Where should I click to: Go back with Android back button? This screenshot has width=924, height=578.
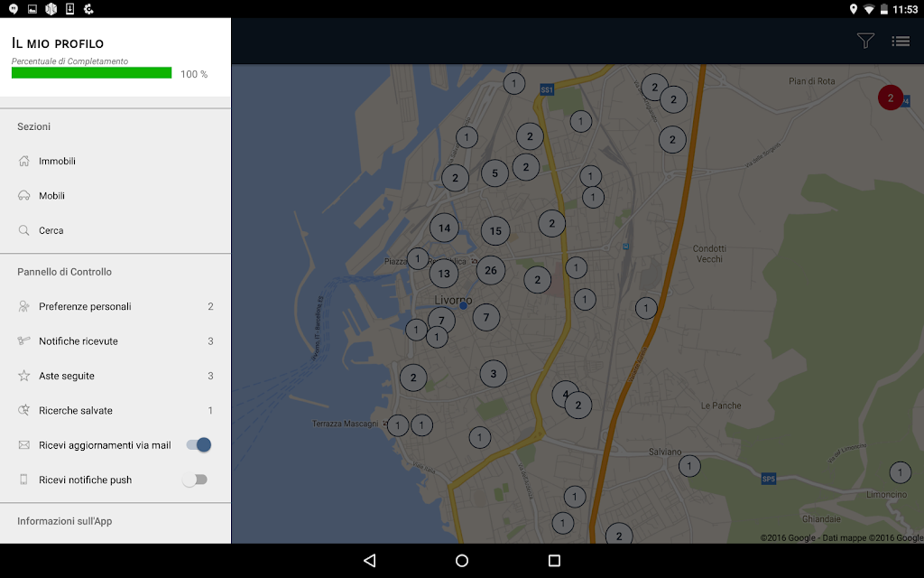[x=369, y=560]
